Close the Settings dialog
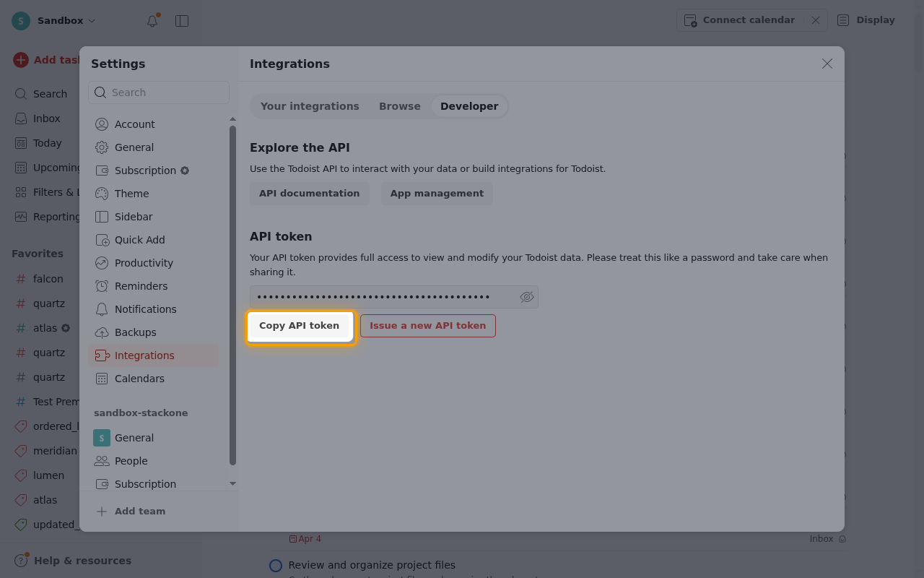The image size is (924, 578). pos(827,64)
